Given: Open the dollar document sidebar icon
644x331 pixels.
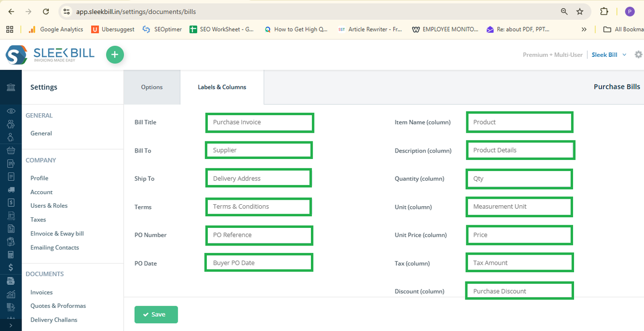Looking at the screenshot, I should pos(11,202).
